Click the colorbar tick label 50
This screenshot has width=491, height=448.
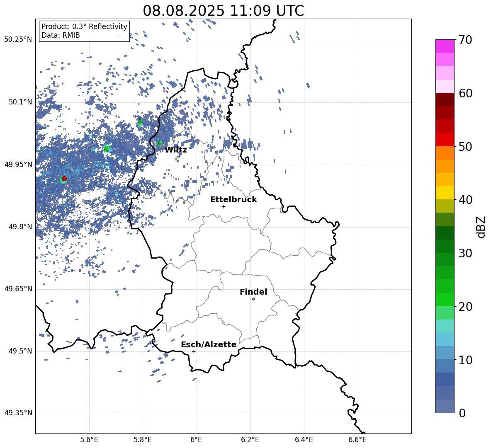[x=465, y=147]
